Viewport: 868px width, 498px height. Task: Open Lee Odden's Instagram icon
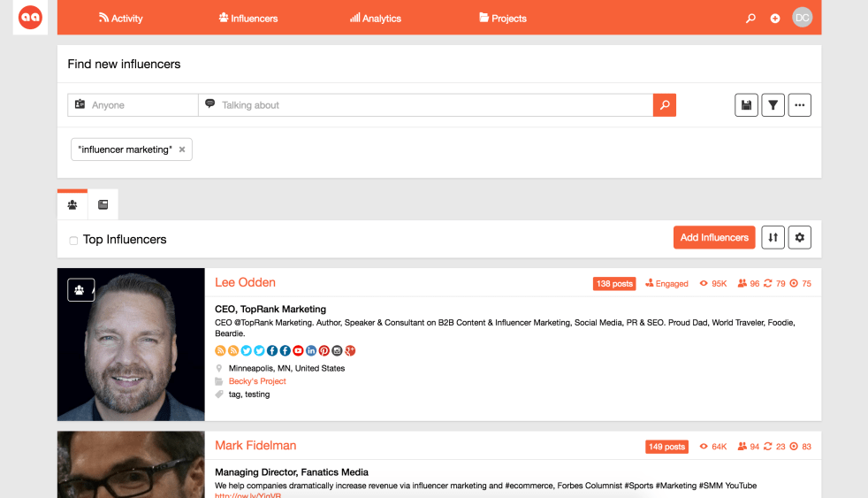point(337,350)
